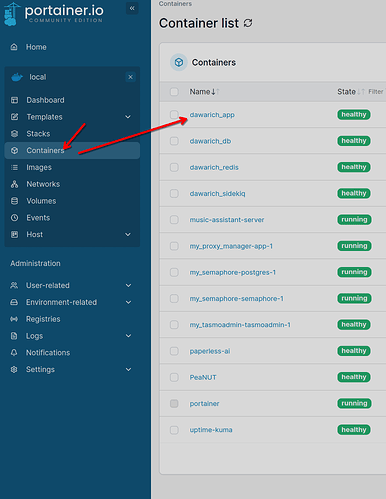
Task: Sort by State using the arrows icon
Action: (361, 92)
